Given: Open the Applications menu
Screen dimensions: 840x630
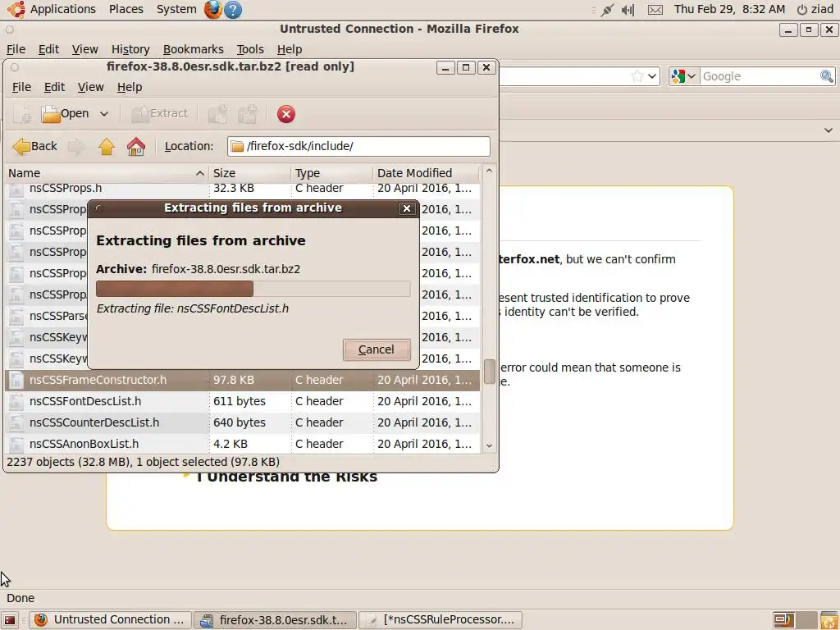Looking at the screenshot, I should pos(62,9).
